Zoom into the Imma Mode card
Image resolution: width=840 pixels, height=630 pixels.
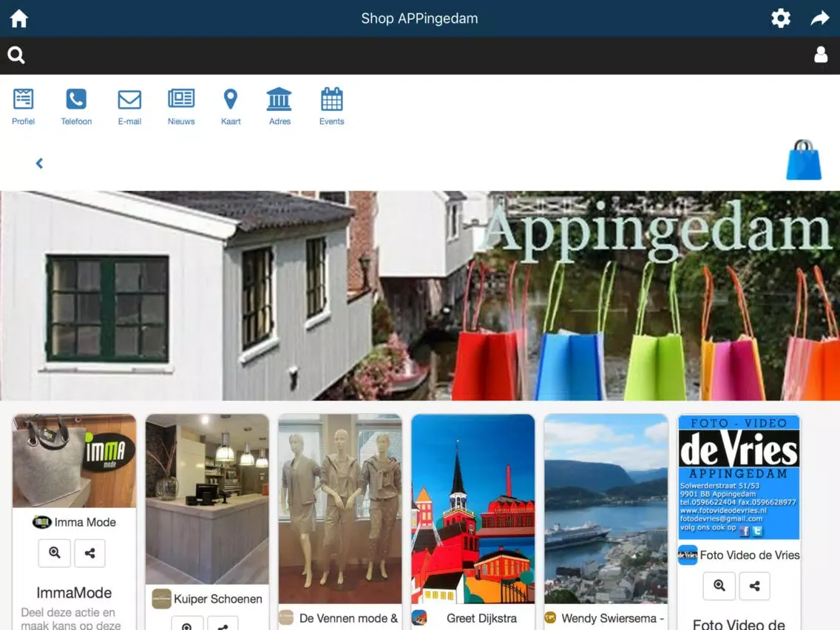(55, 553)
